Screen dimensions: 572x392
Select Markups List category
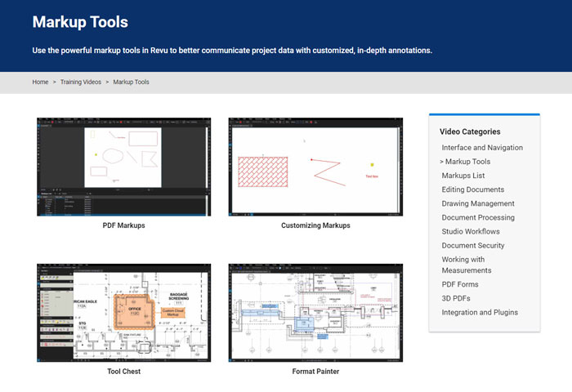pos(463,176)
